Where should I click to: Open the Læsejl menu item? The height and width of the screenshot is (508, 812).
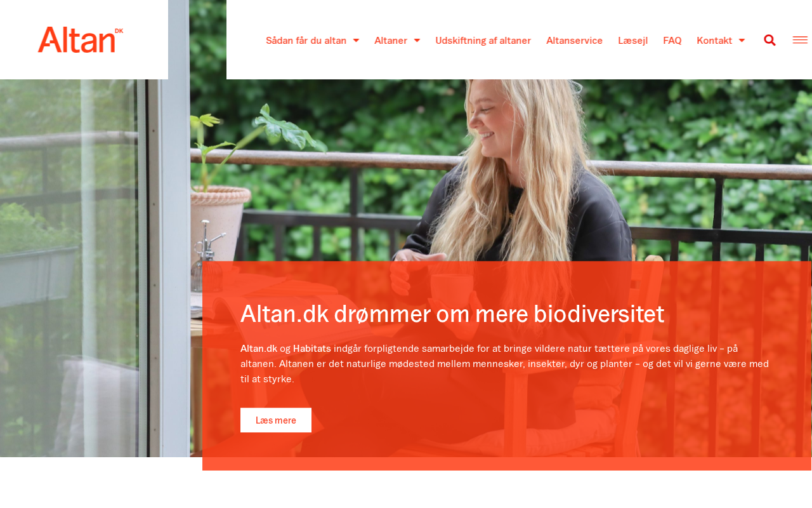(632, 40)
